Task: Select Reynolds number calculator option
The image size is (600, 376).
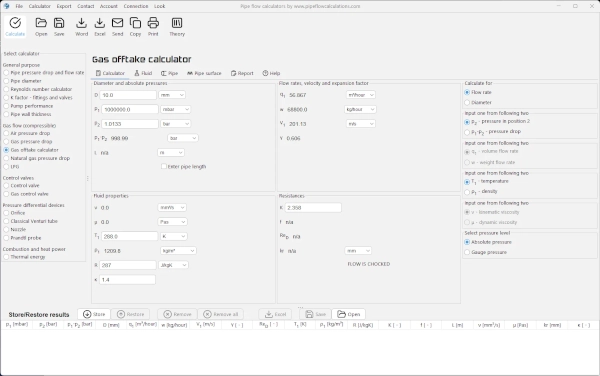Action: (38, 89)
